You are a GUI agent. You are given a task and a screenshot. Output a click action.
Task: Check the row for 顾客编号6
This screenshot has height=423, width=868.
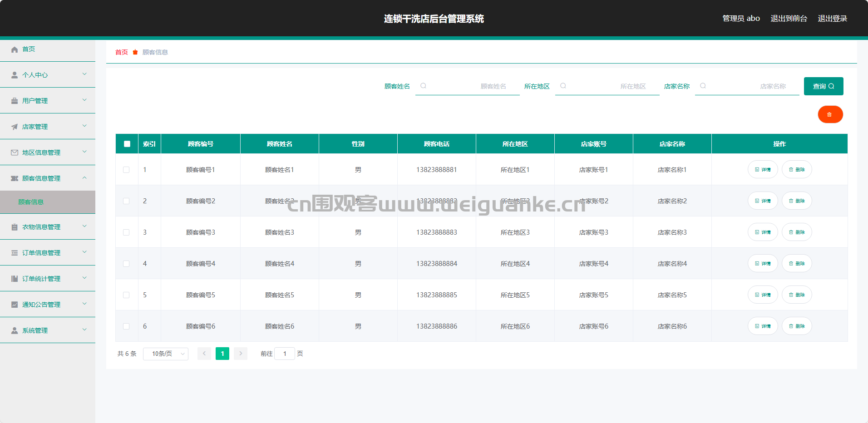click(126, 326)
